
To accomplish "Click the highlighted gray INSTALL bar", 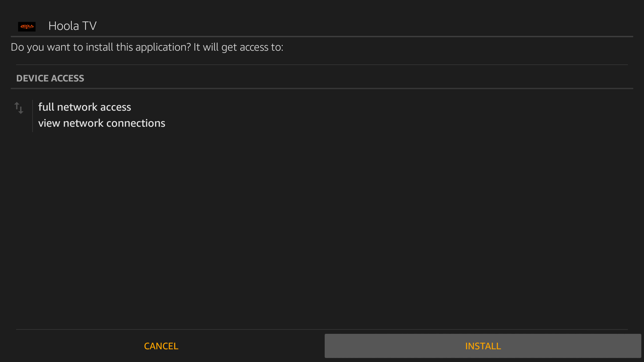I will [483, 346].
